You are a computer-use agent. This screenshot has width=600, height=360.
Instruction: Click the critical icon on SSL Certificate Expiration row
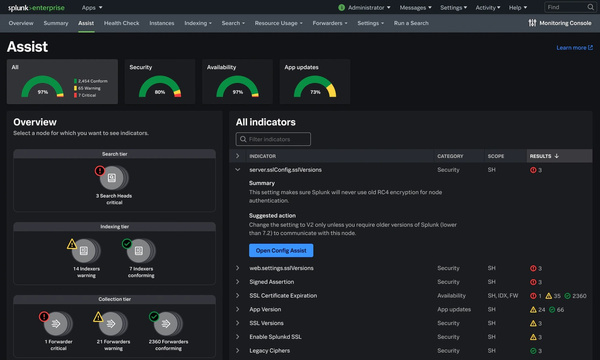(533, 296)
